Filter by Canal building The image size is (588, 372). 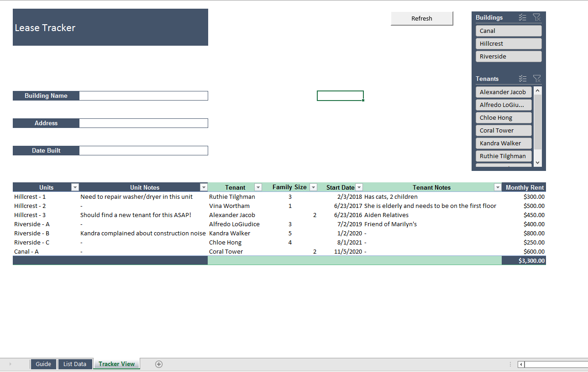[x=509, y=31]
